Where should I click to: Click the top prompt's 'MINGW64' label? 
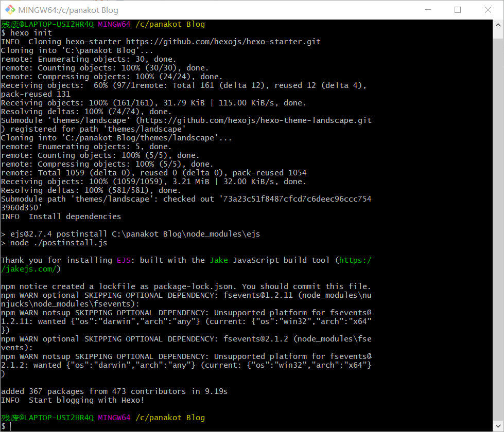pos(114,24)
